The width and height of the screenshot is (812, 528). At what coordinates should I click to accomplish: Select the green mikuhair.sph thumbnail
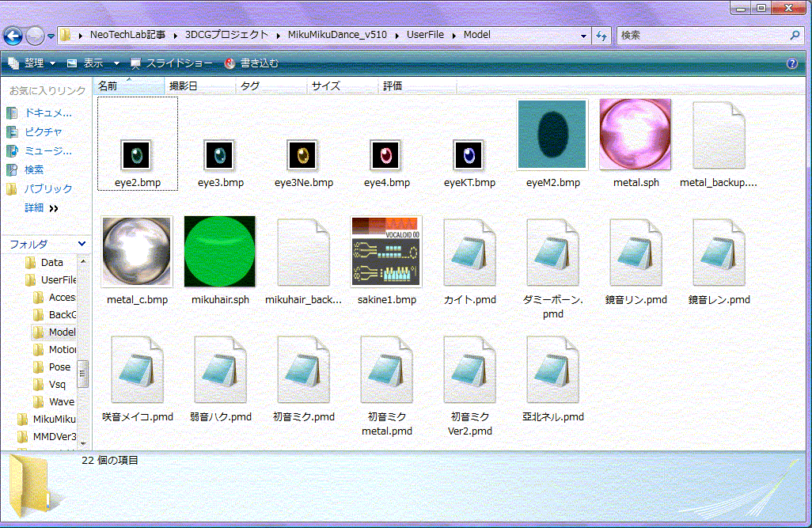point(220,252)
